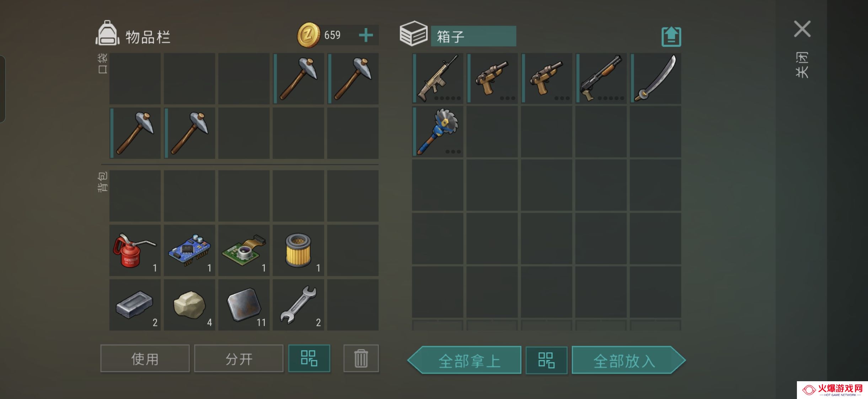
Task: Add more coins with the plus icon
Action: [366, 35]
